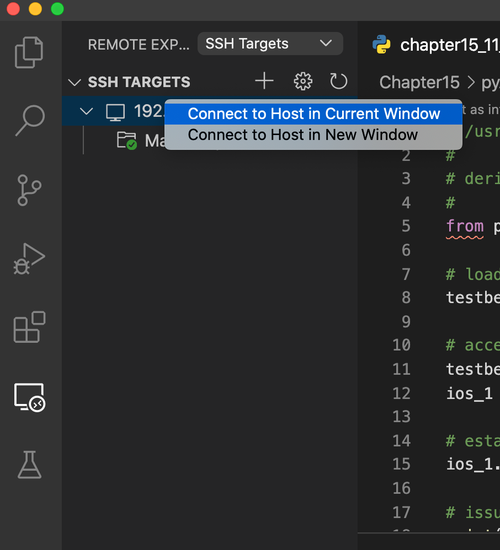The image size is (500, 550).
Task: Click the '# load' comment on line 7
Action: coord(473,274)
